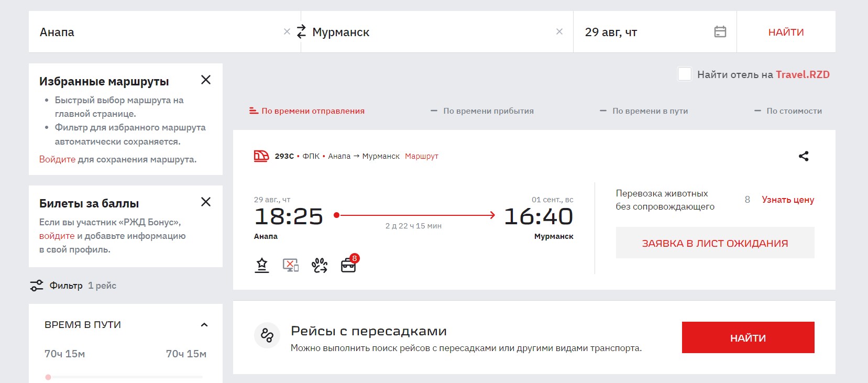Click НАЙТИ button for routes with transfers

tap(748, 337)
